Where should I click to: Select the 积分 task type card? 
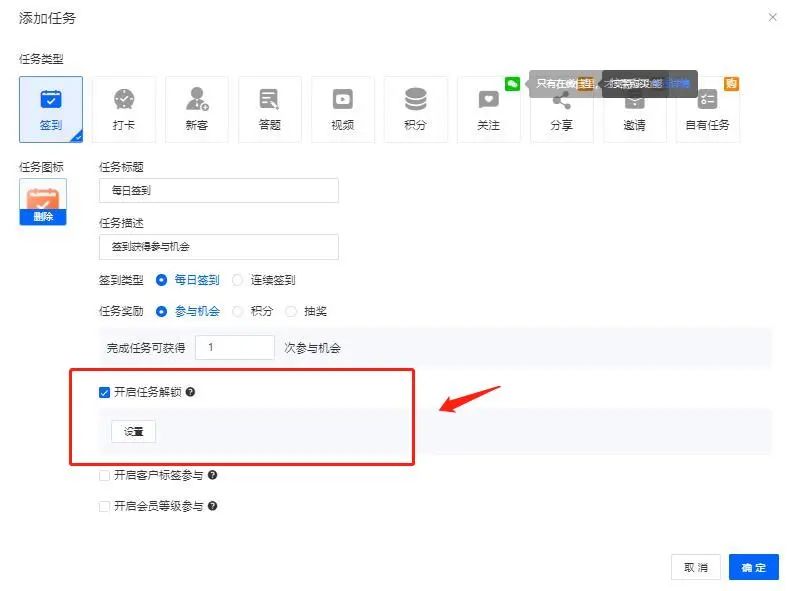[416, 109]
